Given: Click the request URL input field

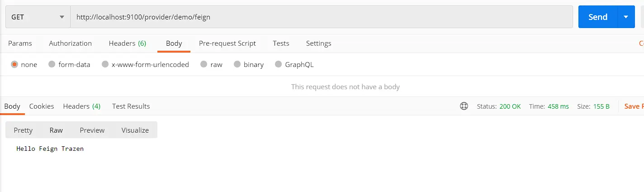Looking at the screenshot, I should tap(321, 17).
